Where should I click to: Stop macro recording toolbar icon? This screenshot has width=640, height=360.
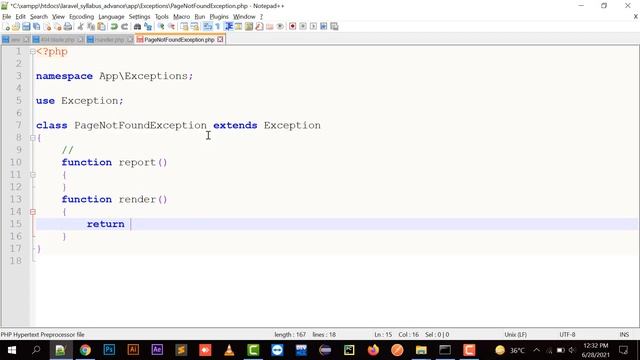303,27
